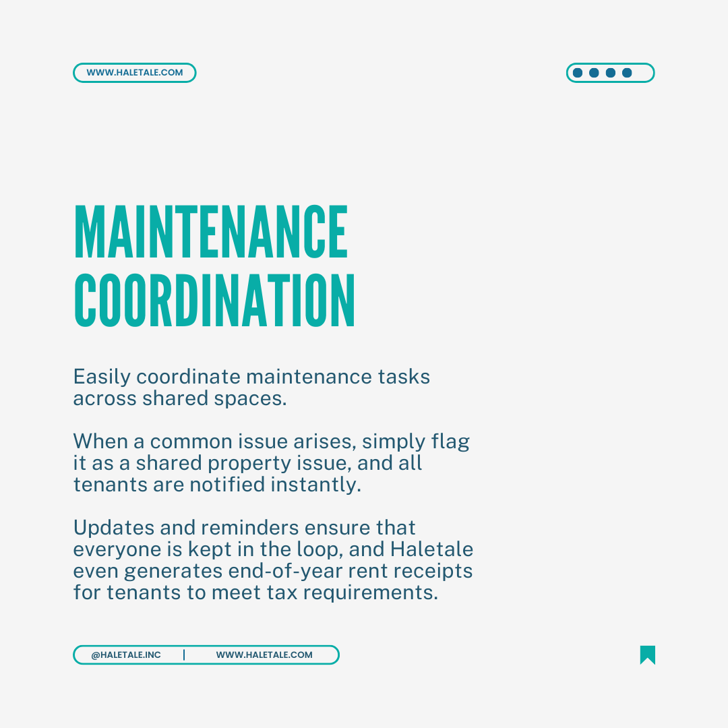Click the teal bookmark icon
Screen dimensions: 728x728
click(647, 655)
